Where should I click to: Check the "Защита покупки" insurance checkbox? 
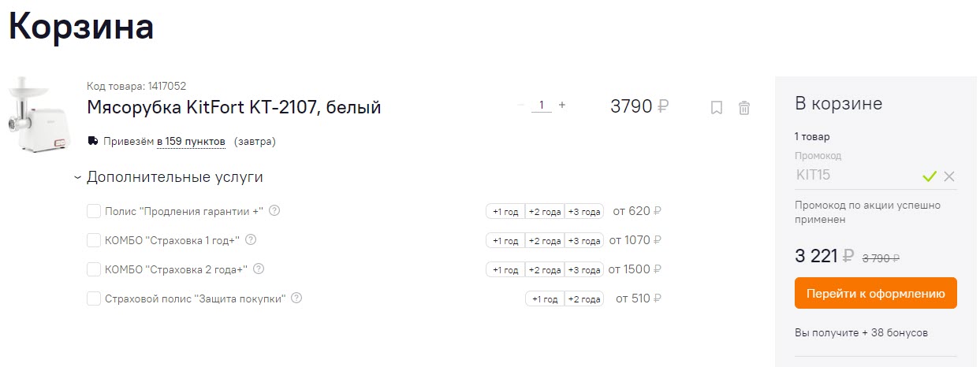[x=94, y=298]
